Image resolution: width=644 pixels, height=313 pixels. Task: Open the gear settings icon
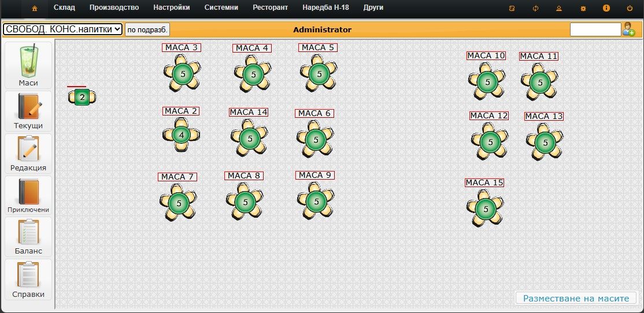(583, 8)
